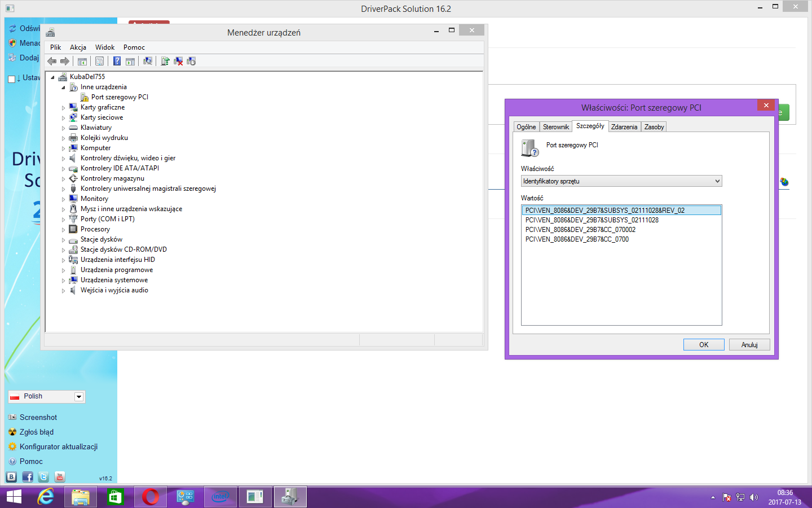
Task: Select the Klawiatury tree item
Action: click(96, 128)
